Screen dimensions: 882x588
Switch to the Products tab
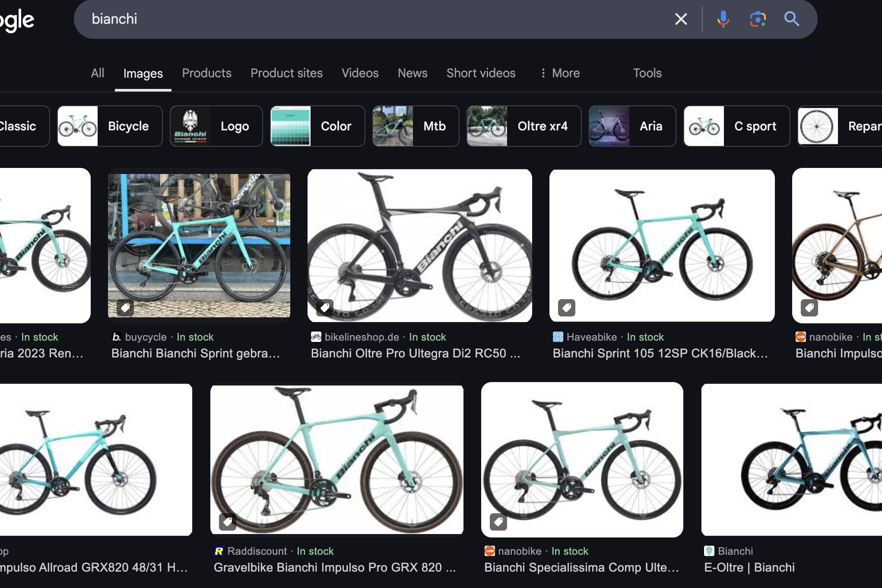[x=206, y=73]
